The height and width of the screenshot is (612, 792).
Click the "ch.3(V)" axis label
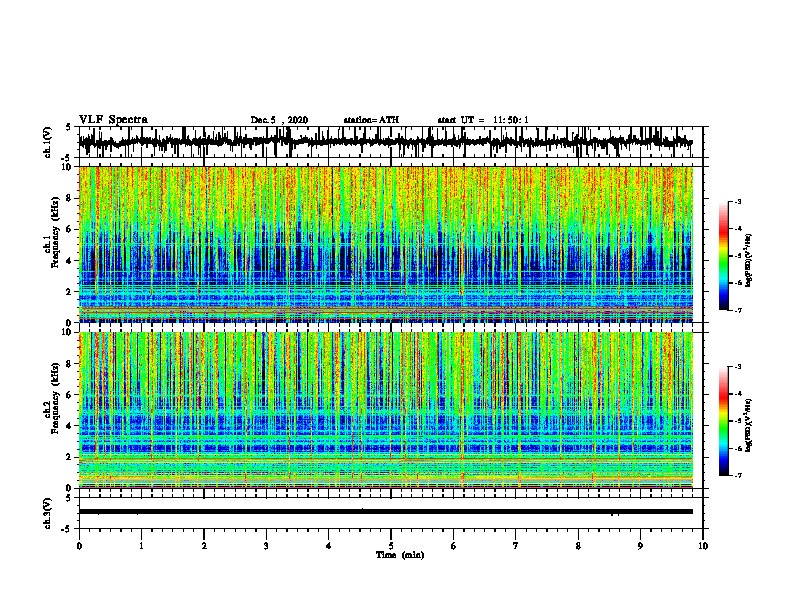click(x=48, y=513)
